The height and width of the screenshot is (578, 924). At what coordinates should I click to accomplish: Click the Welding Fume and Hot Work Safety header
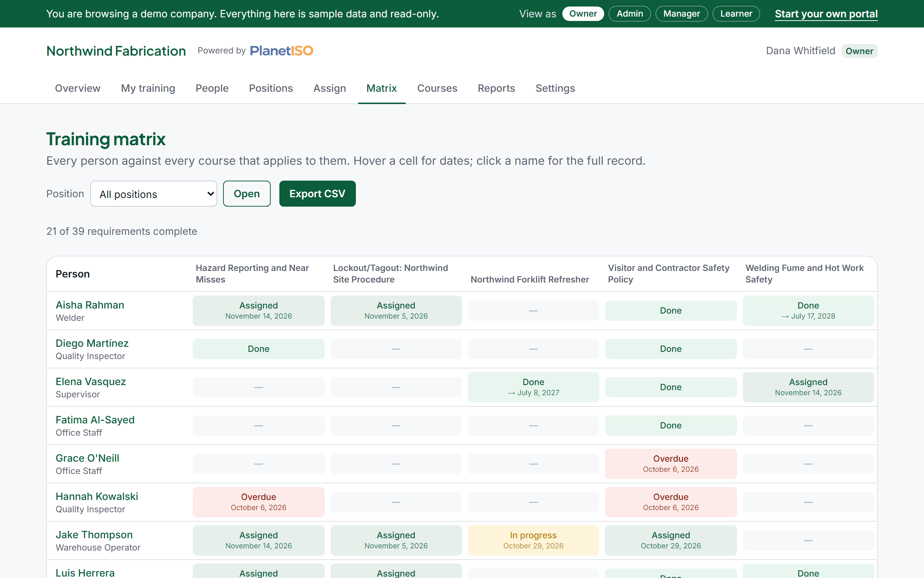click(804, 274)
